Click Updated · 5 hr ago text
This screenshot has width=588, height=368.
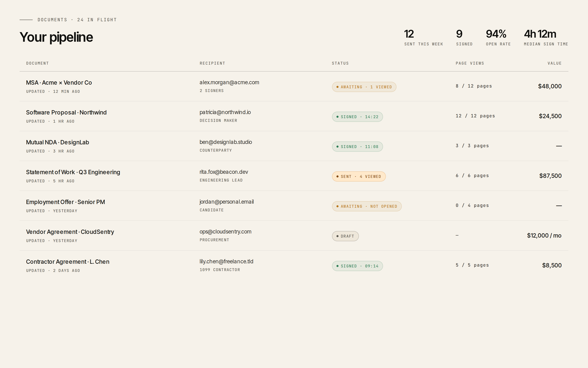pyautogui.click(x=50, y=181)
